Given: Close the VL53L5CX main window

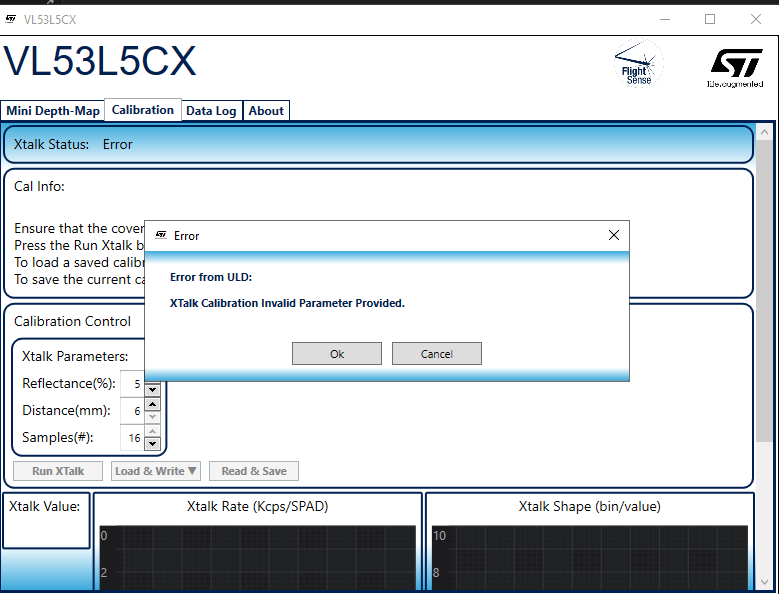Looking at the screenshot, I should click(756, 19).
